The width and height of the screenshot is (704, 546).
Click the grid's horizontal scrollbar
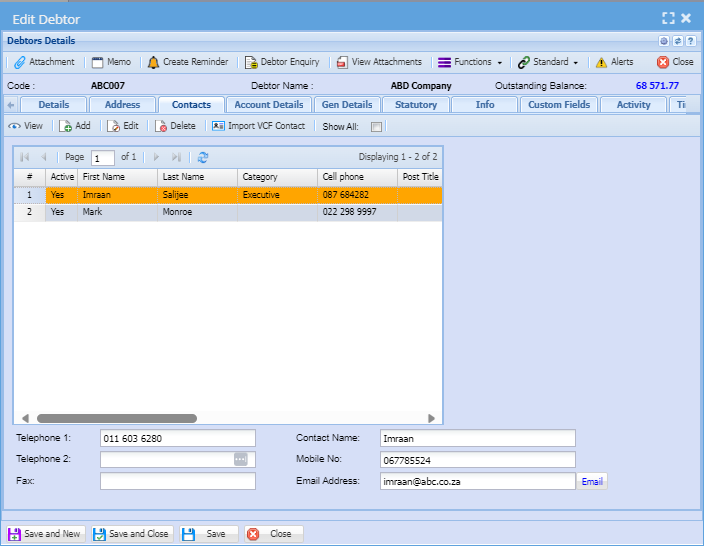pos(117,418)
